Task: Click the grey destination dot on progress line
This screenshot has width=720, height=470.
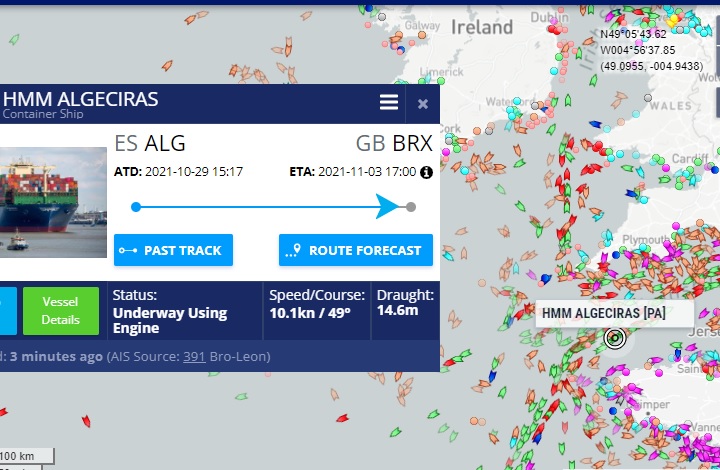Action: click(x=411, y=207)
